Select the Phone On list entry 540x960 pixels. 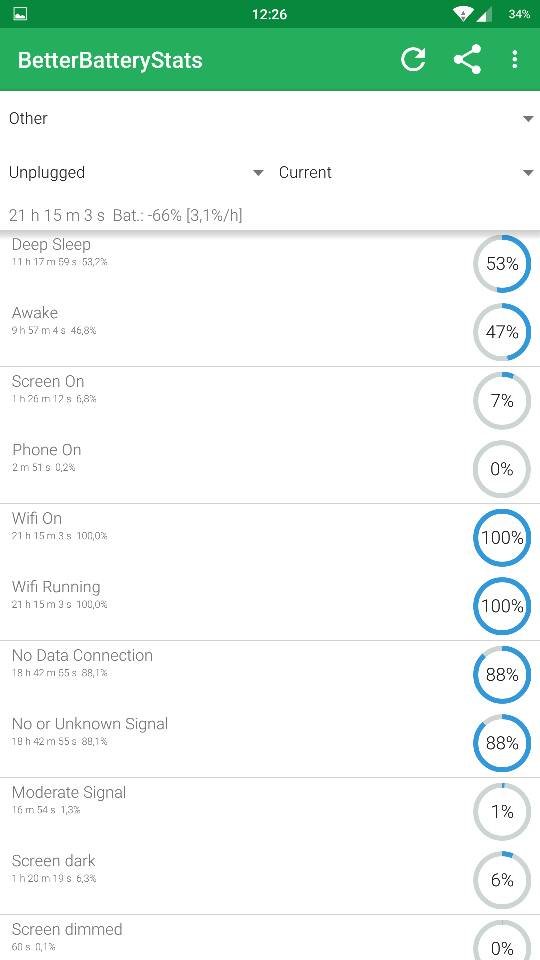270,470
